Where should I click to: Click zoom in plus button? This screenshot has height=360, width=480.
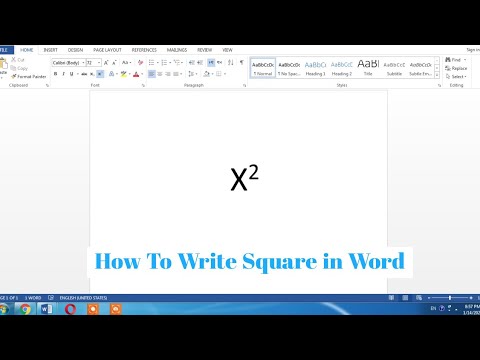(471, 298)
